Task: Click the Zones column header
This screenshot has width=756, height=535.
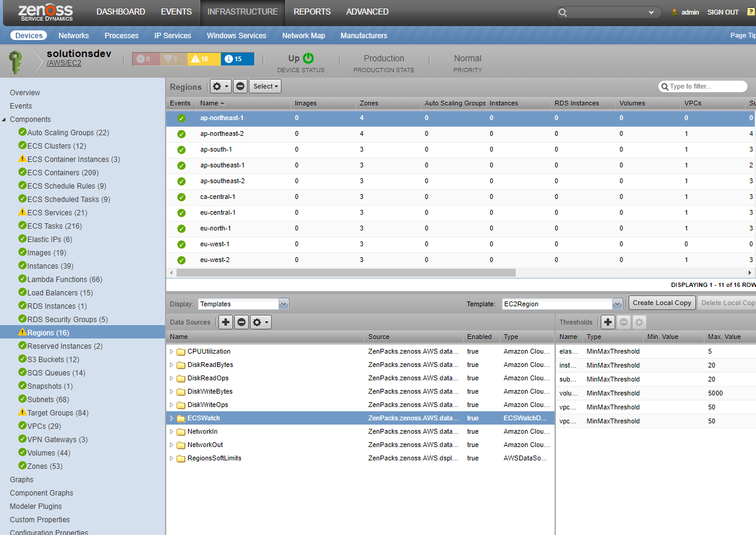Action: tap(388, 103)
